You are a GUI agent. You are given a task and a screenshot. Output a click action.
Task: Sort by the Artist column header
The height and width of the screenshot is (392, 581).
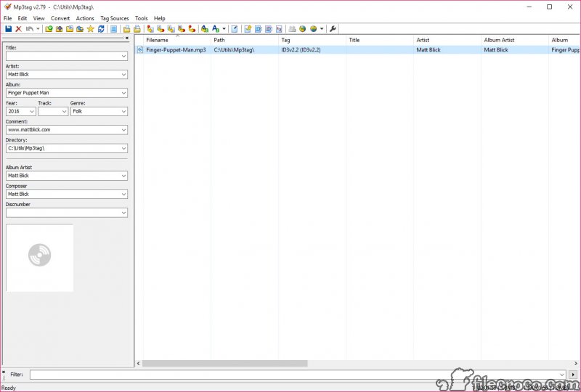pyautogui.click(x=447, y=40)
